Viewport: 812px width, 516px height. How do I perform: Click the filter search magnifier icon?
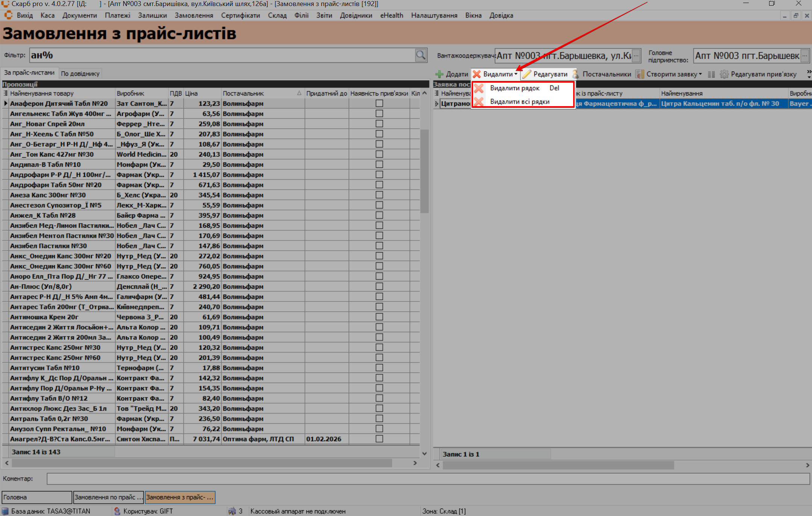(x=420, y=55)
